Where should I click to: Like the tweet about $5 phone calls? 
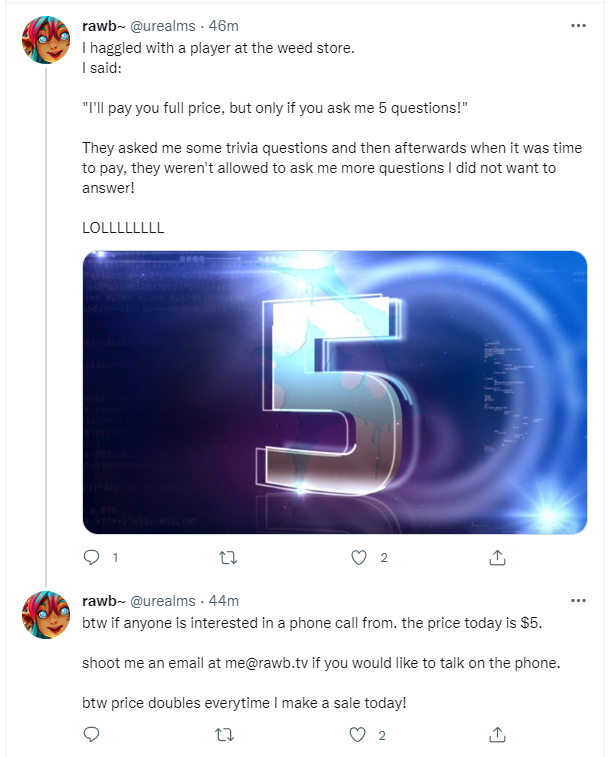point(357,735)
